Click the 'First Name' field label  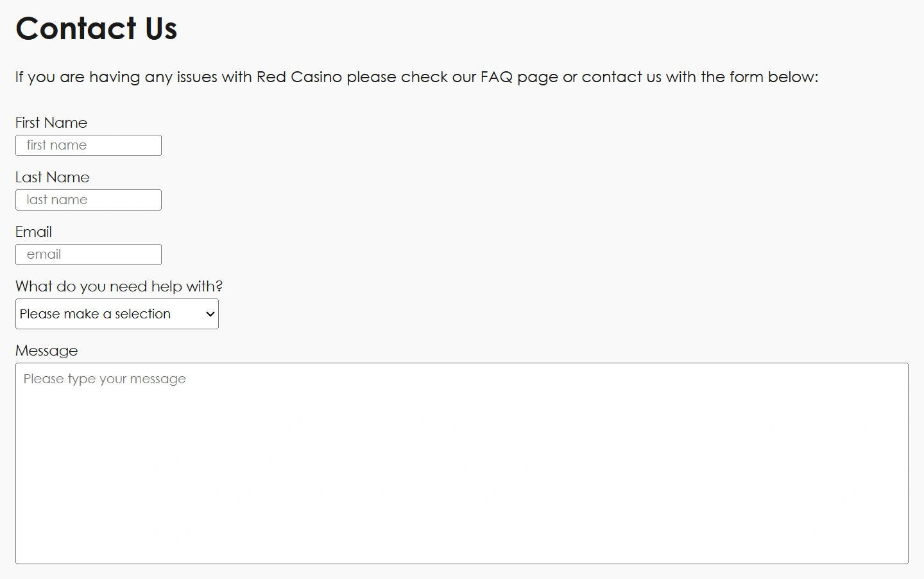tap(51, 123)
